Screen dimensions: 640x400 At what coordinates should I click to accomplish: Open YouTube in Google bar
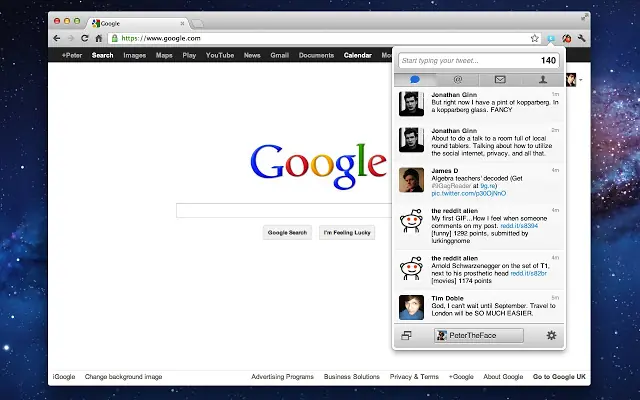tap(220, 55)
